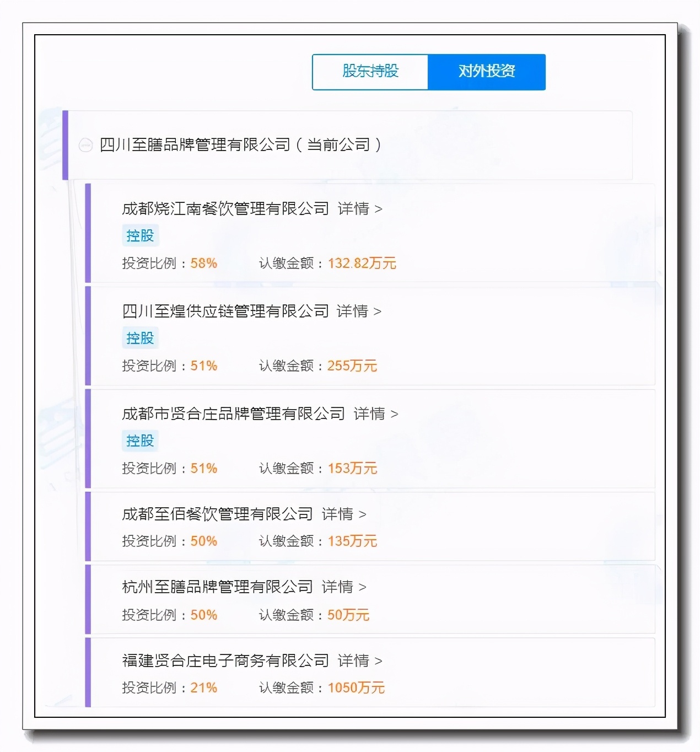Click the 132.82万元 subscribed amount
The image size is (700, 752).
(x=362, y=264)
